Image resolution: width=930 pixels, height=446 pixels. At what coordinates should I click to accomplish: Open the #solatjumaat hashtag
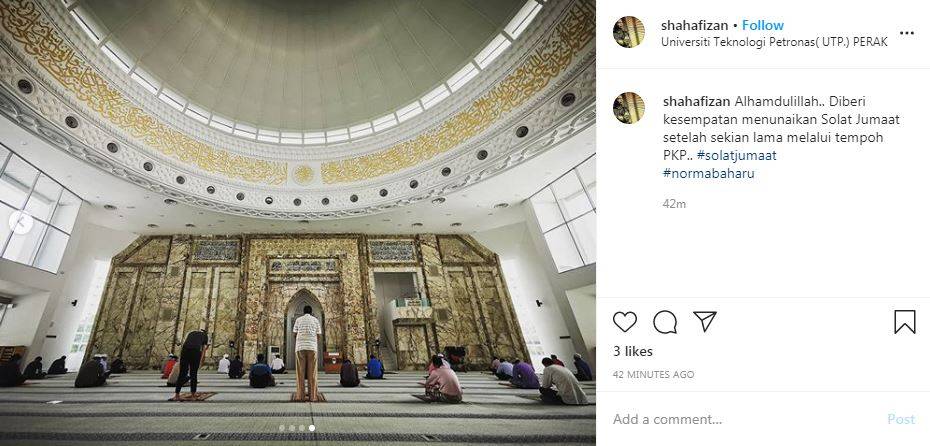tap(736, 156)
